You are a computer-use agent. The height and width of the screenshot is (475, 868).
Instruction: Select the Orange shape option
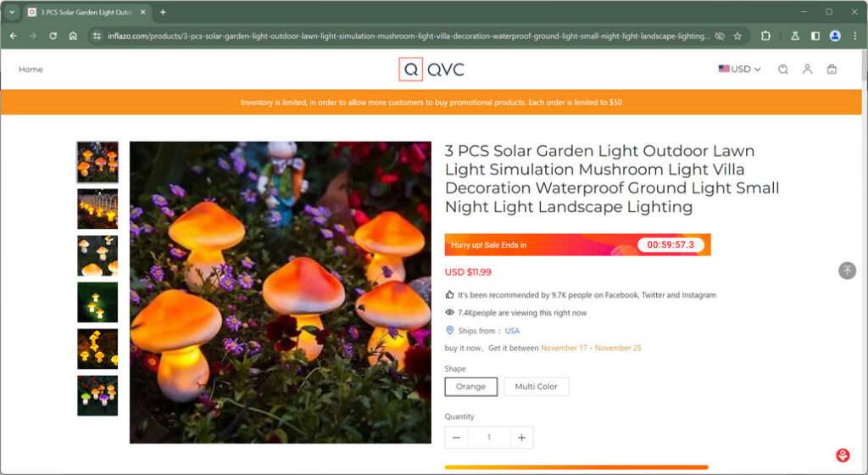(470, 387)
